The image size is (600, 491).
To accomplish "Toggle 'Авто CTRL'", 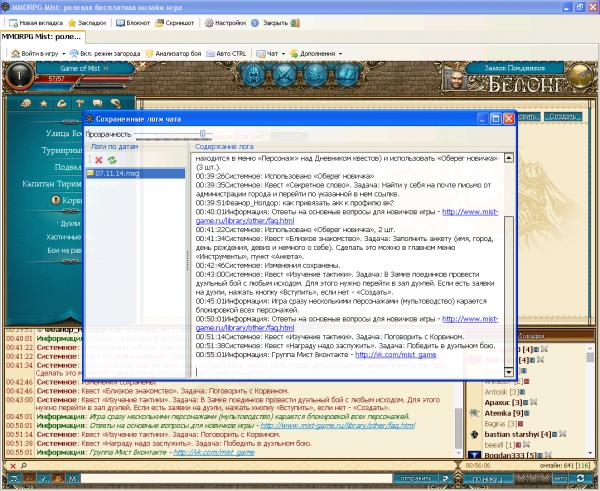I will coord(226,54).
